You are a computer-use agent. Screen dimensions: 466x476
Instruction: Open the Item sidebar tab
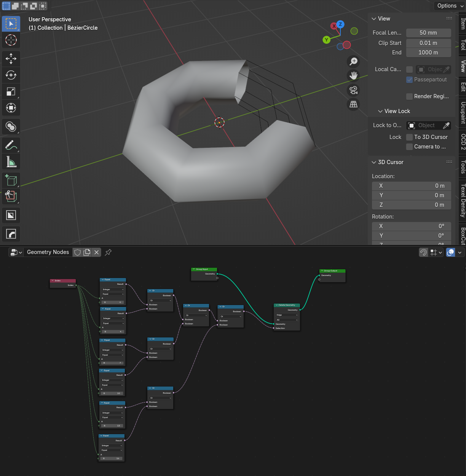point(463,24)
